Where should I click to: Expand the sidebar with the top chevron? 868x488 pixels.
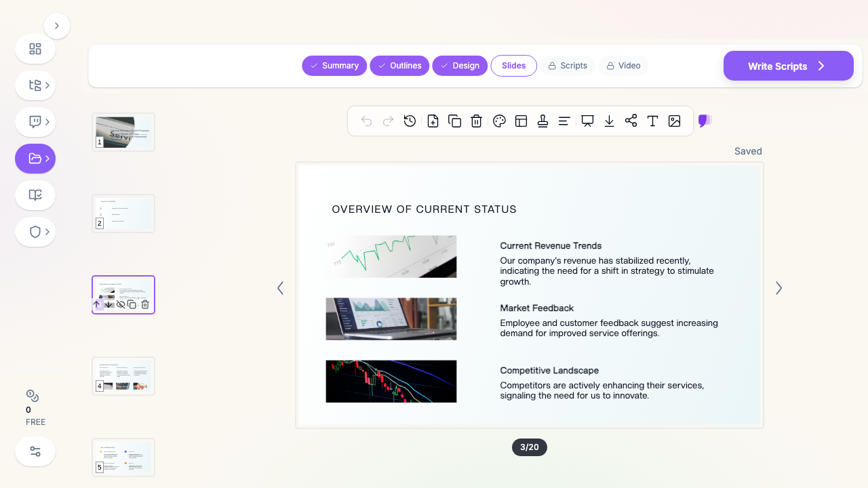coord(57,26)
